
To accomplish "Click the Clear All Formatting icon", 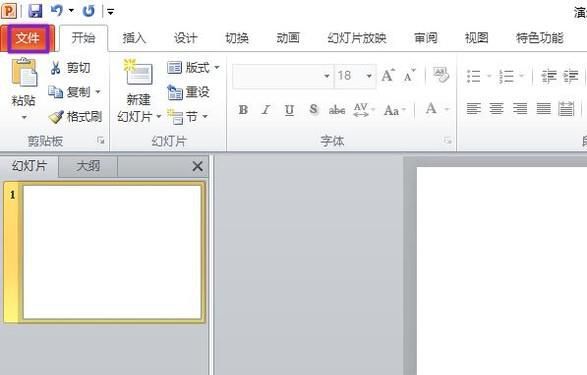I will pyautogui.click(x=441, y=75).
